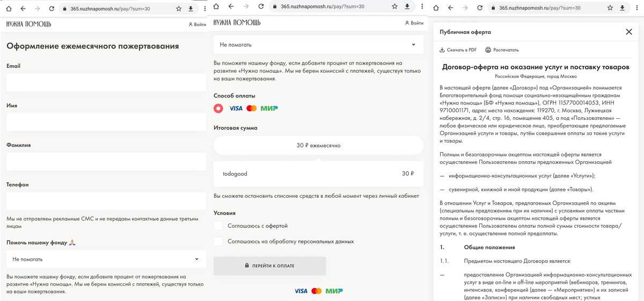Screen dimensions: 644x301
Task: Click the Email input field
Action: point(106,83)
